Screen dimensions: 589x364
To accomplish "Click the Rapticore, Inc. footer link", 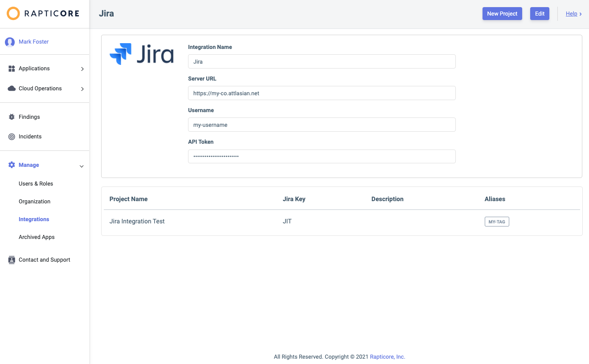I will click(x=388, y=357).
